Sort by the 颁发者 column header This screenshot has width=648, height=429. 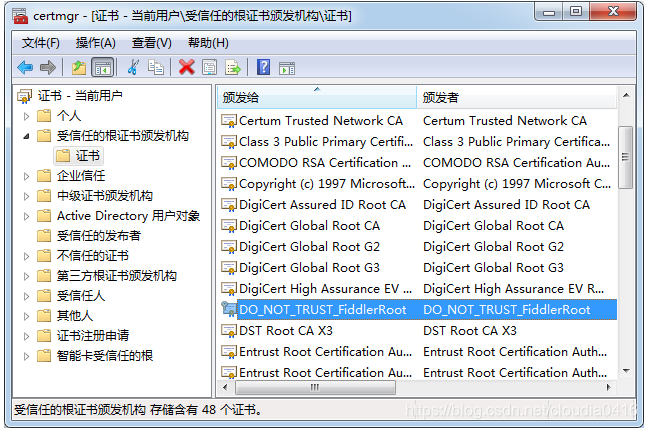tap(517, 98)
